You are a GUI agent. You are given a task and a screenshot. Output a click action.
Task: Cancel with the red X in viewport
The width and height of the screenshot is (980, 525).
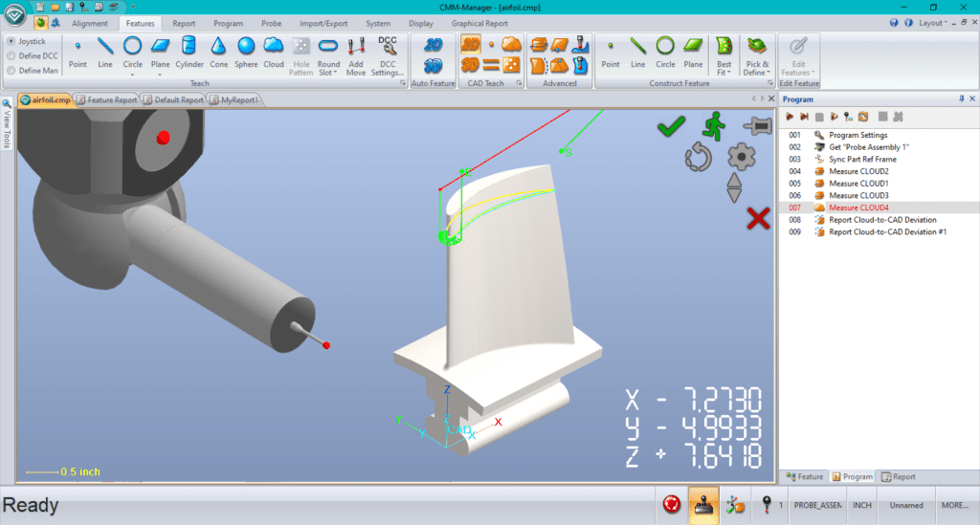758,218
